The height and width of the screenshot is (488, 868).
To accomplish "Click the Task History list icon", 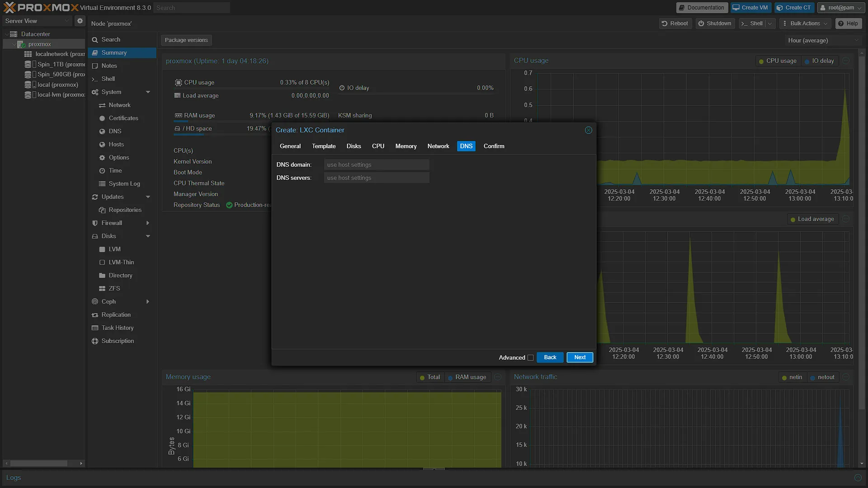I will click(x=95, y=328).
